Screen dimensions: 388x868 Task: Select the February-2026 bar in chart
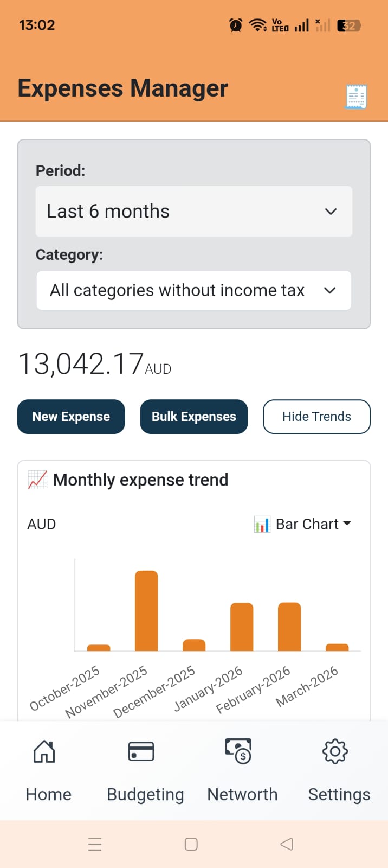point(289,627)
